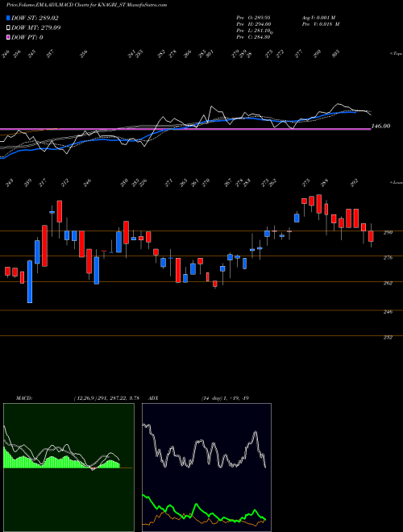
Task: Click the MACD parameters '(12,26,9)' text
Action: point(85,398)
